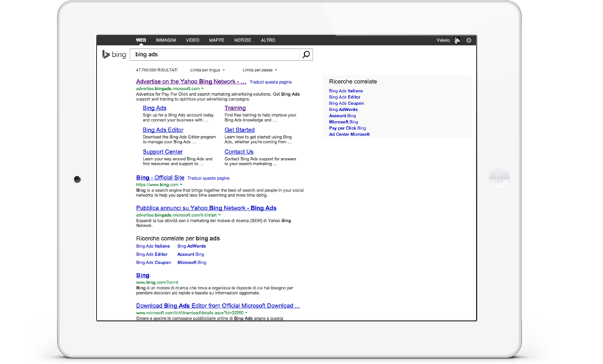Select 'Ad Center Microsoft' related search
603x364 pixels.
pos(349,134)
